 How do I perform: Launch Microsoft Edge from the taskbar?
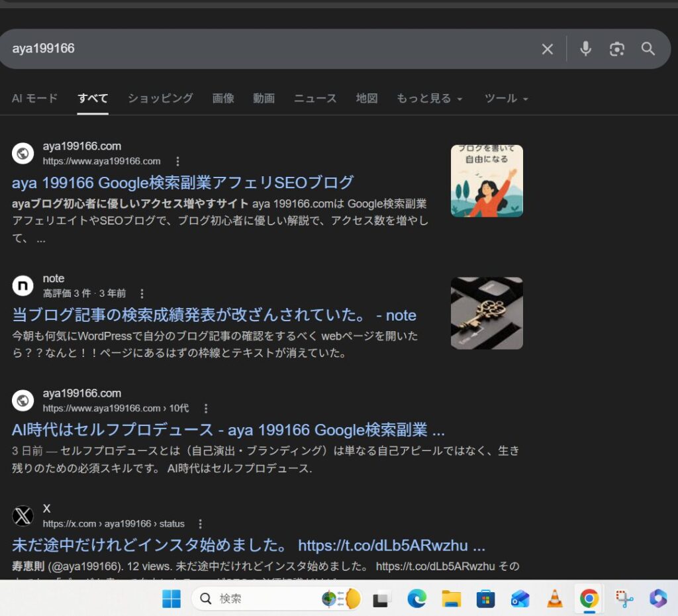click(416, 599)
